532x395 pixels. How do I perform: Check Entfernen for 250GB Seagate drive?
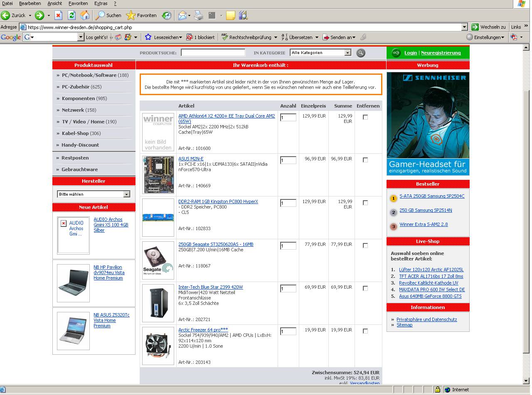365,245
